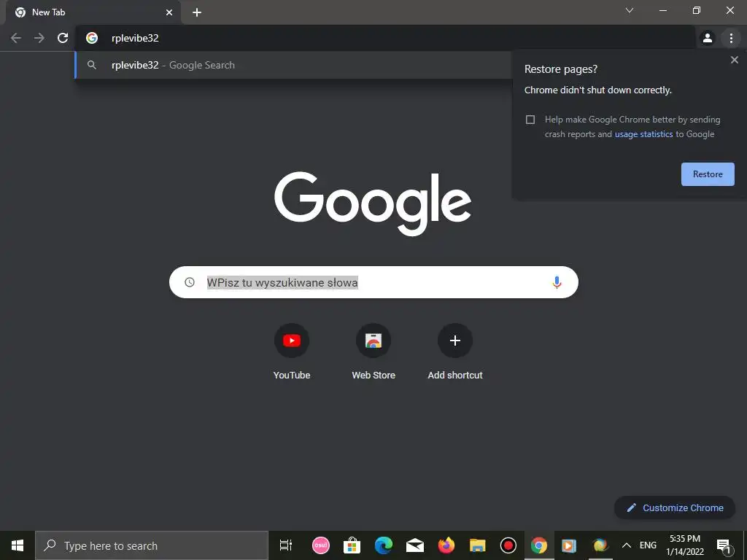The image size is (747, 560).
Task: Enable sending crash reports checkbox
Action: tap(530, 120)
